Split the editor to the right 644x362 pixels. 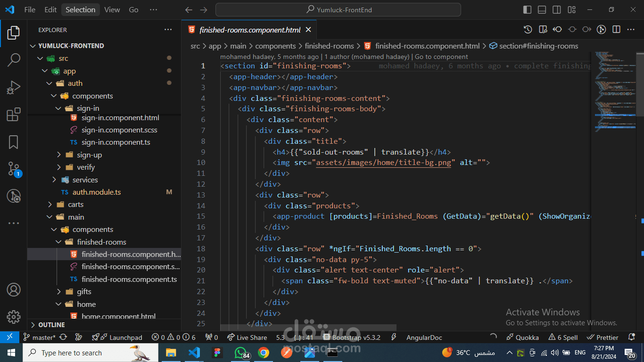click(x=616, y=30)
